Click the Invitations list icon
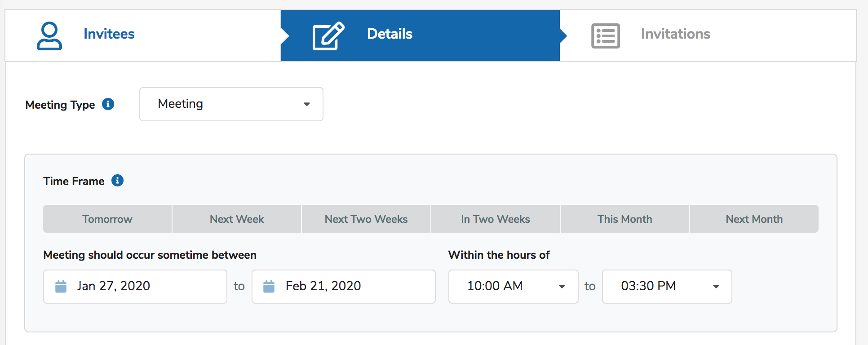The image size is (868, 345). (605, 36)
